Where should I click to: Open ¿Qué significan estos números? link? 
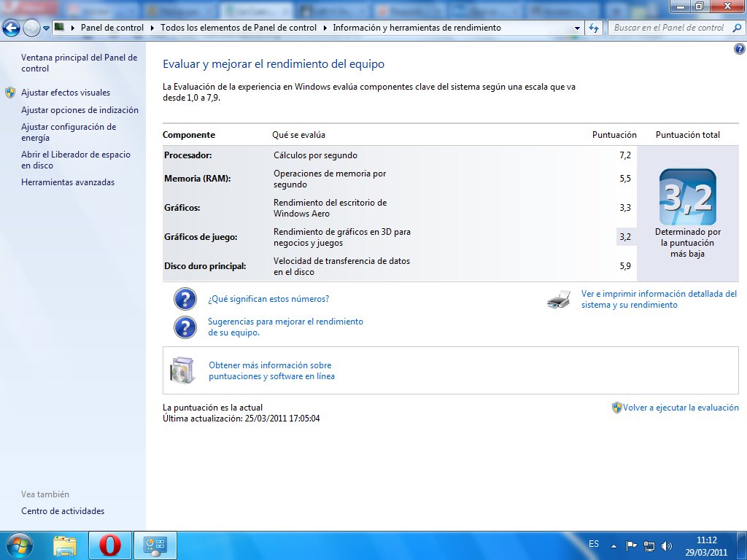(x=268, y=299)
